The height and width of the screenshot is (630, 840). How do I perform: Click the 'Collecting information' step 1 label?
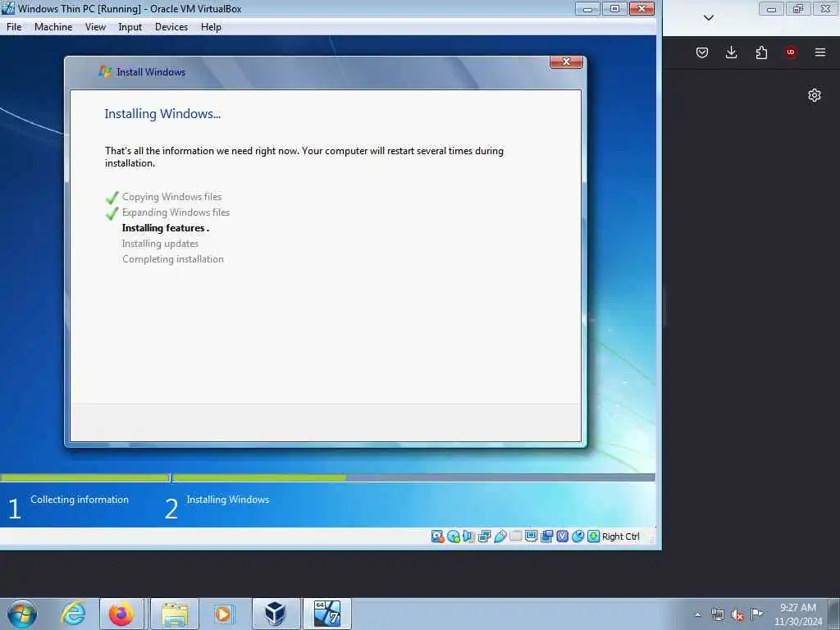(x=80, y=500)
